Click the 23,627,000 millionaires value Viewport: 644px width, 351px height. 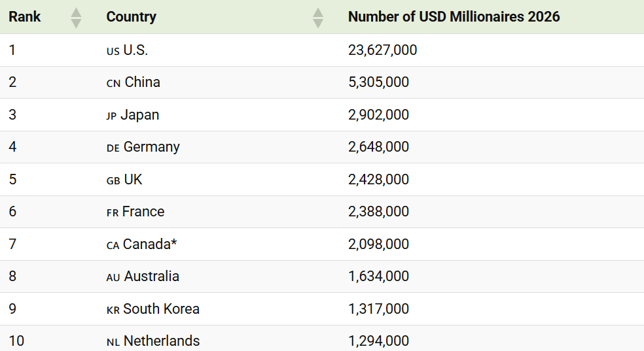coord(382,50)
